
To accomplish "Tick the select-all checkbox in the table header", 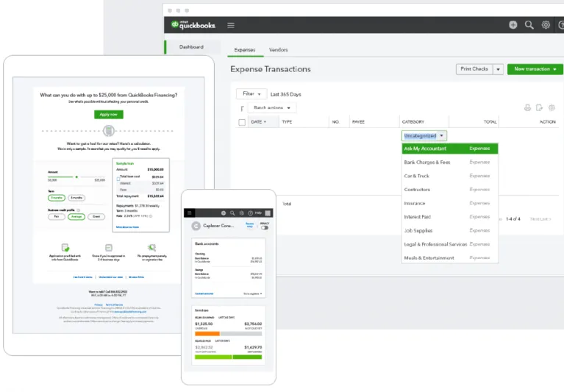I will click(242, 122).
